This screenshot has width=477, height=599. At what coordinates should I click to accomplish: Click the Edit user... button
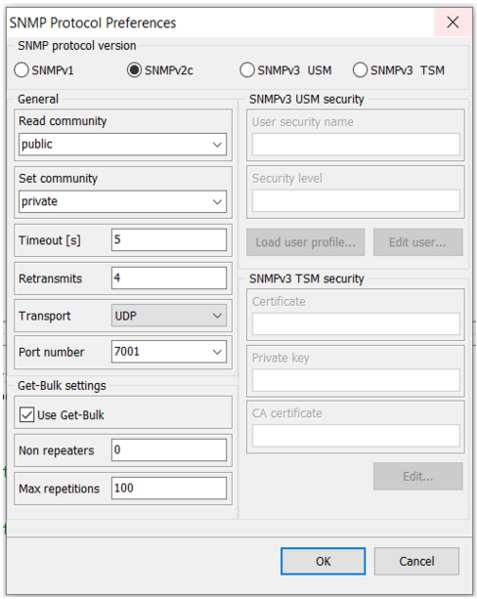tap(418, 242)
